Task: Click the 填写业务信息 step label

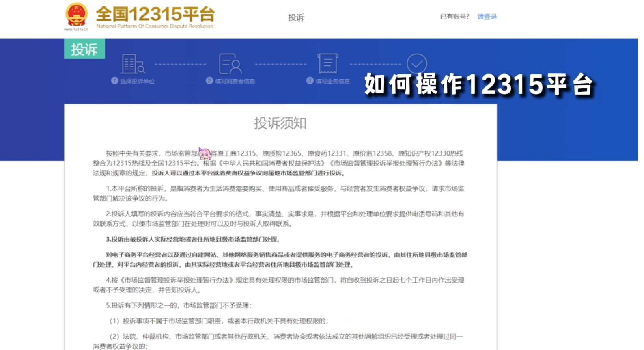Action: coord(332,81)
